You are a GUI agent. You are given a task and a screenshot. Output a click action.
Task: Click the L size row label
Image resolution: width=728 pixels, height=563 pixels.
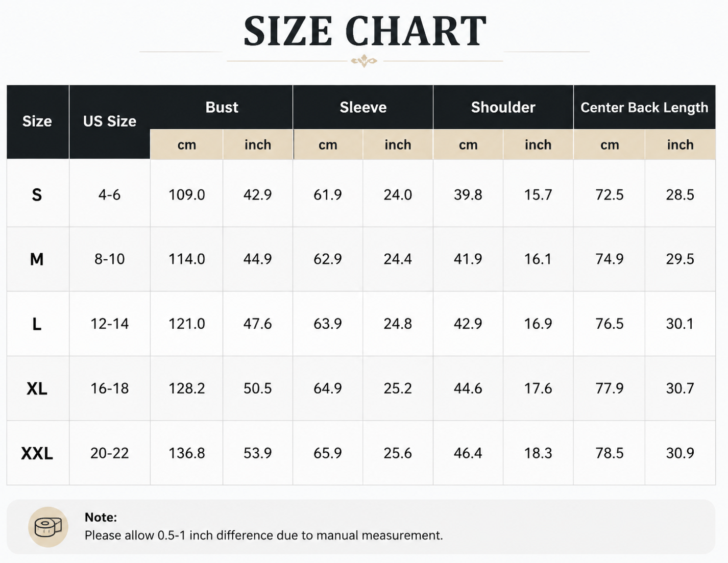pos(37,324)
